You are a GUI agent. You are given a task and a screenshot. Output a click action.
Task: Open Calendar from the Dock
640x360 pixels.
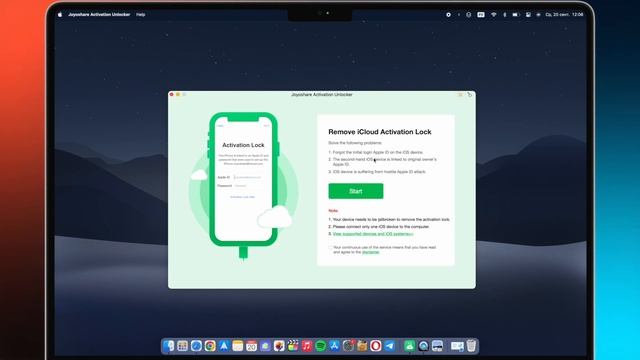coord(251,346)
